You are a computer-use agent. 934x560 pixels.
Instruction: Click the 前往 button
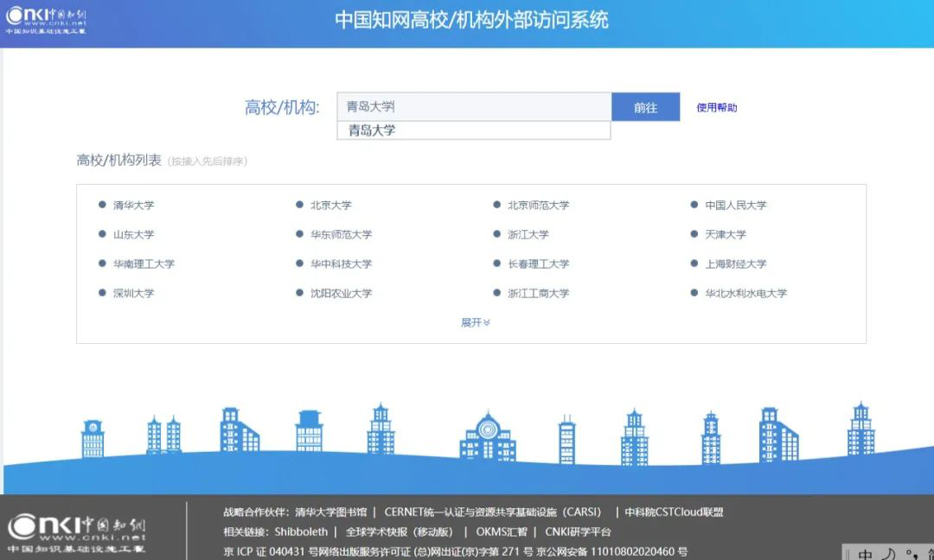click(x=646, y=106)
